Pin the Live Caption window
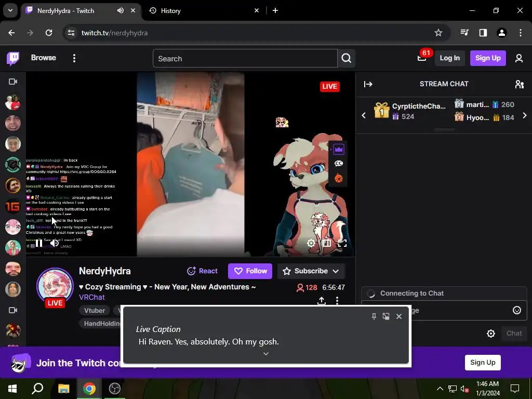532x399 pixels. tap(374, 316)
